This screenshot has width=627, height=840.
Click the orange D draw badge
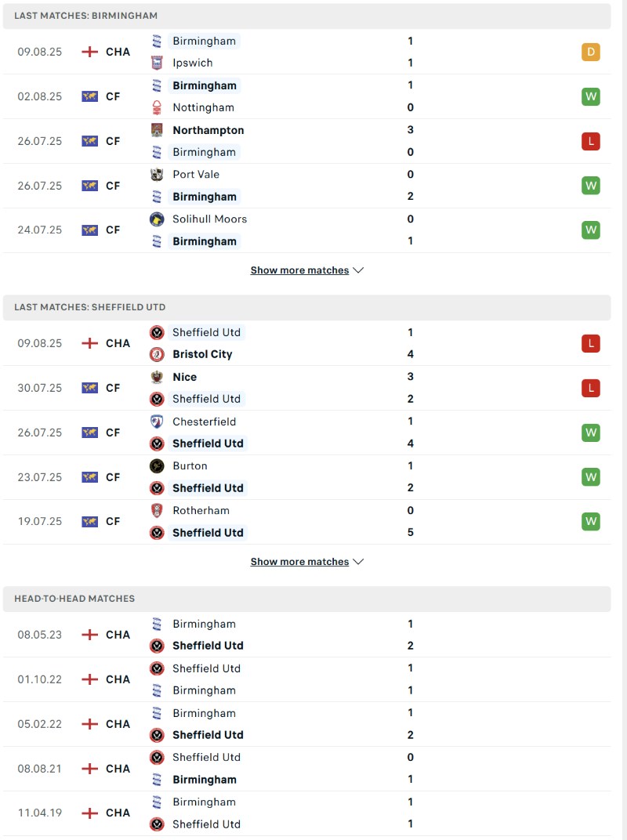(590, 52)
